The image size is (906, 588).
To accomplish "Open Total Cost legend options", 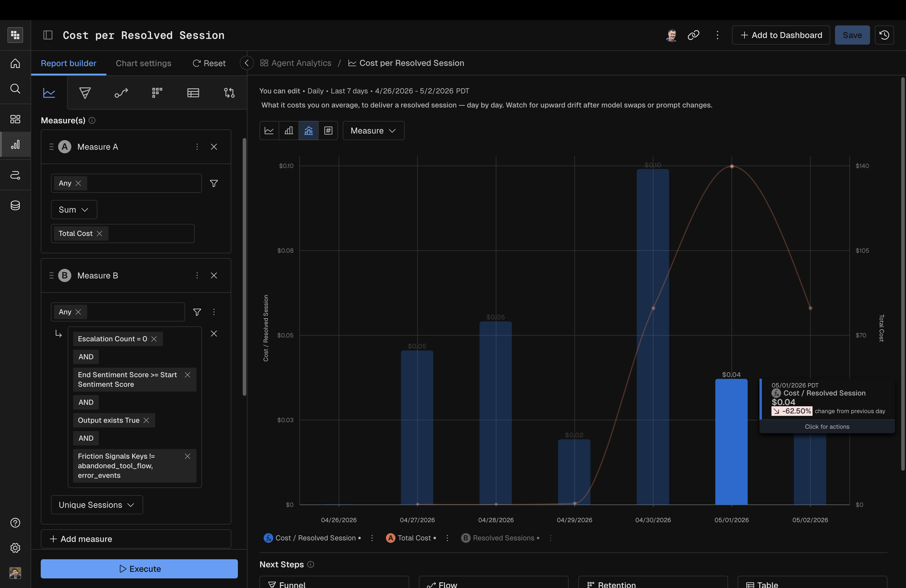I will click(447, 538).
